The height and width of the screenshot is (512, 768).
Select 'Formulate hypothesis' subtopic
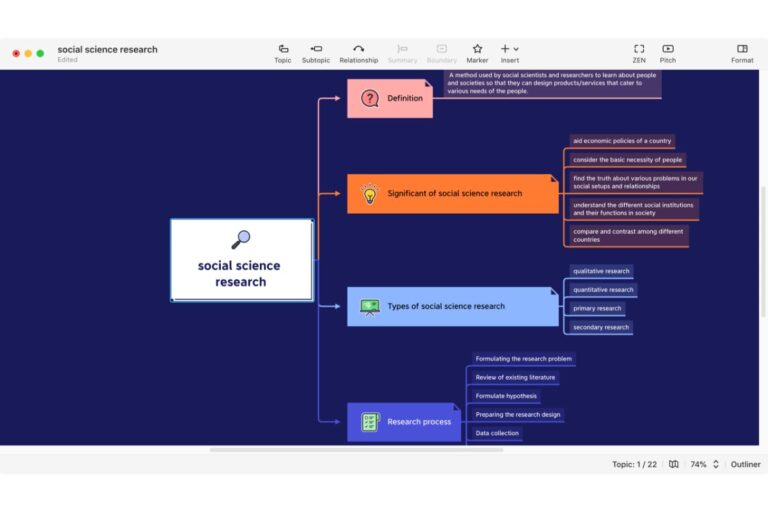(506, 396)
